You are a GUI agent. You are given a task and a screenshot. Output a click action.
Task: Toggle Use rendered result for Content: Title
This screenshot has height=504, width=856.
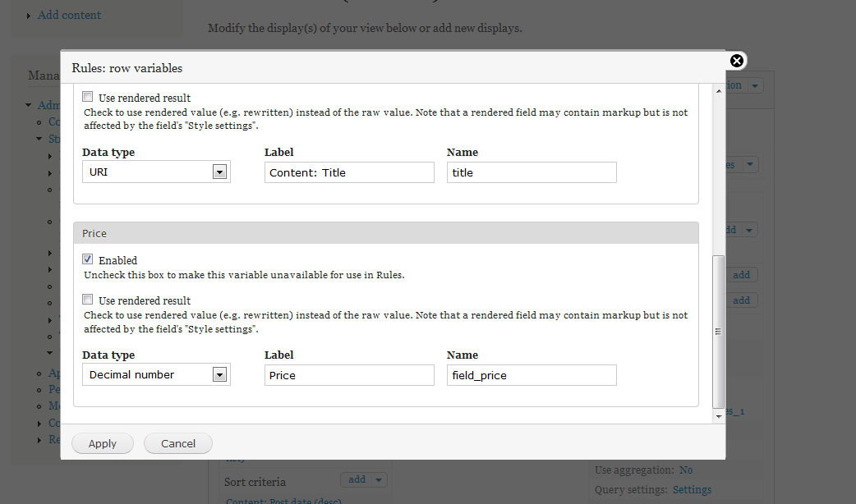point(88,97)
